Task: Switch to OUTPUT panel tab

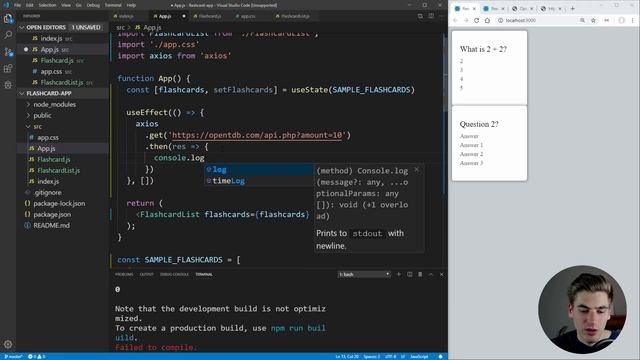Action: (x=147, y=274)
